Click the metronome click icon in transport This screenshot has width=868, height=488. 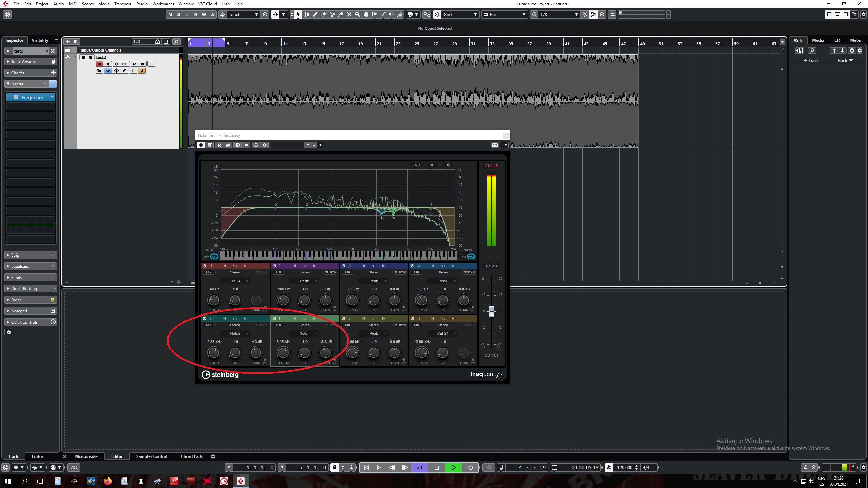coord(805,468)
